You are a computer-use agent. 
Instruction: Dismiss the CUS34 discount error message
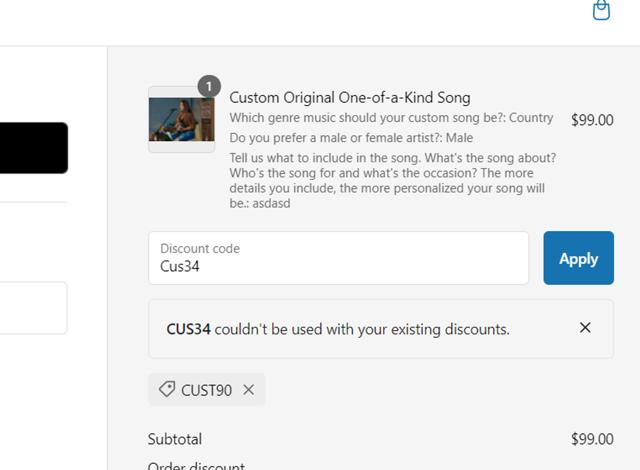click(585, 328)
